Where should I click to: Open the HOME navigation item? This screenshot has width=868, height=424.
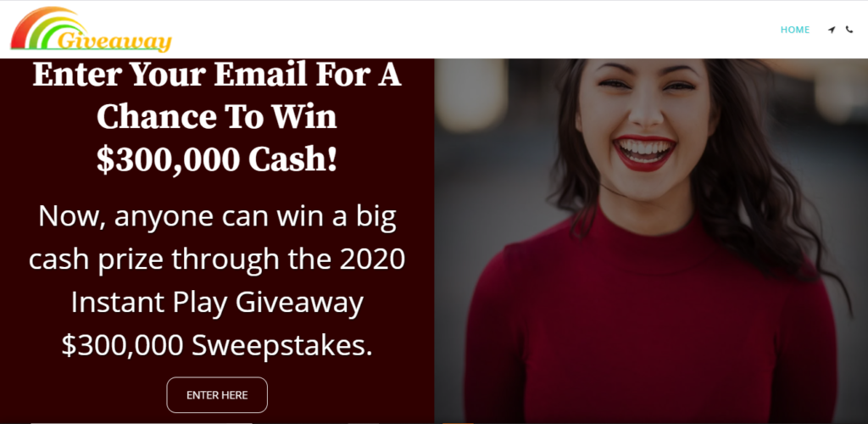click(x=795, y=30)
